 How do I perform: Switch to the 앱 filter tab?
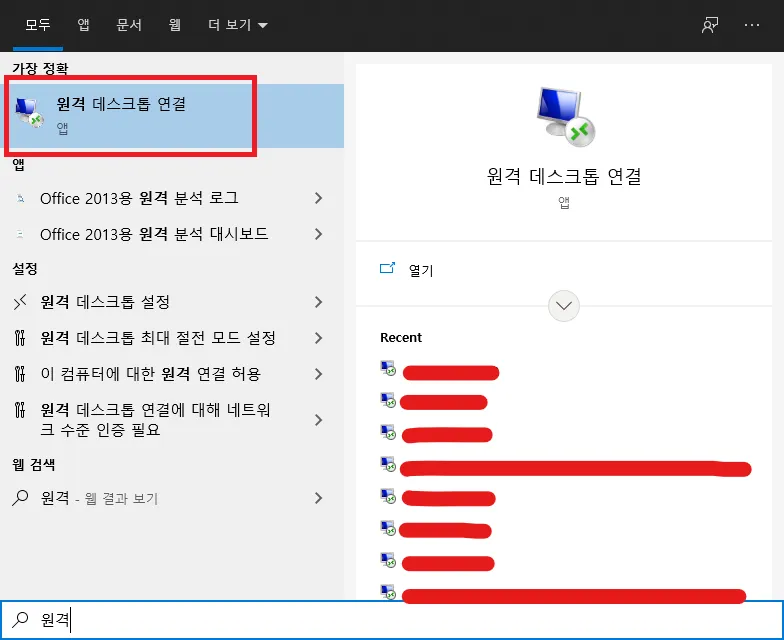coord(84,24)
